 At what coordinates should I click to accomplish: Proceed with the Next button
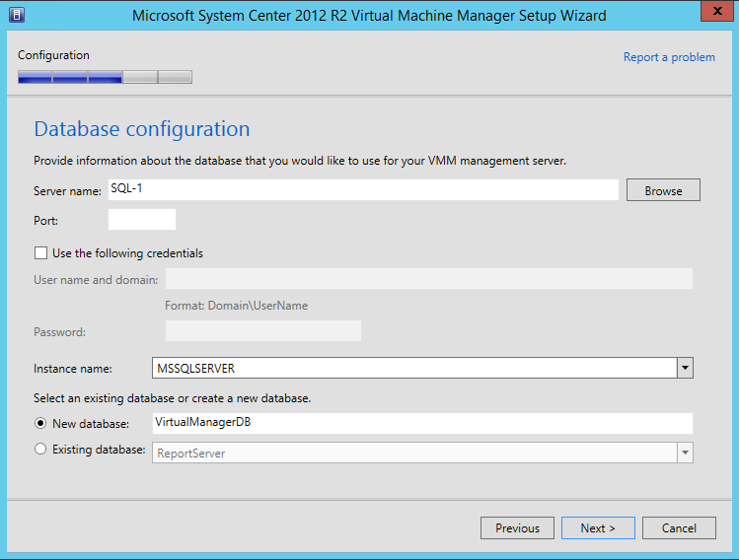(x=598, y=528)
